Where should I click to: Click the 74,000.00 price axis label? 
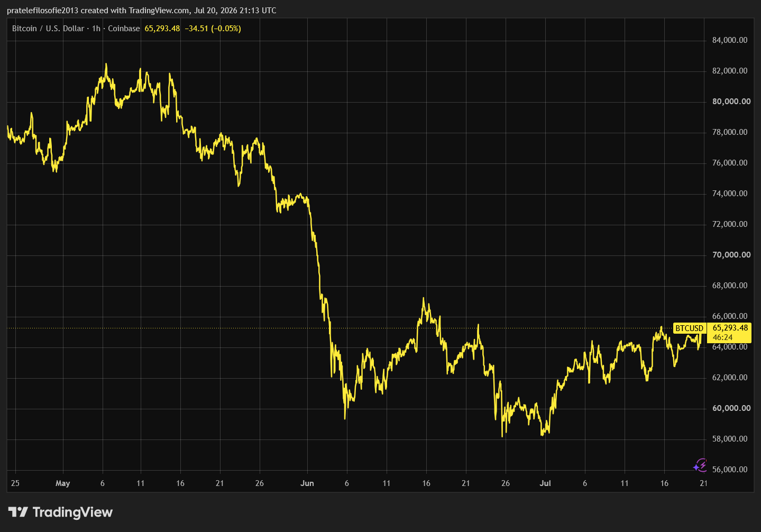730,194
